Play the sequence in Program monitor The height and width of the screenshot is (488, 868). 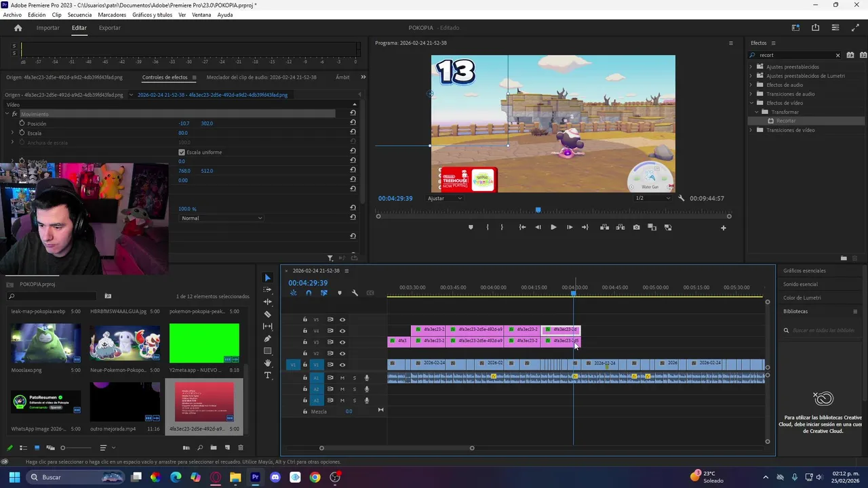click(x=553, y=227)
